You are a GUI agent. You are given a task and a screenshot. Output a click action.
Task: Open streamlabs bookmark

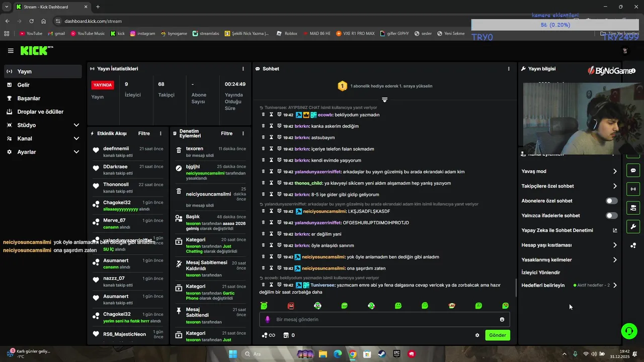pyautogui.click(x=206, y=34)
